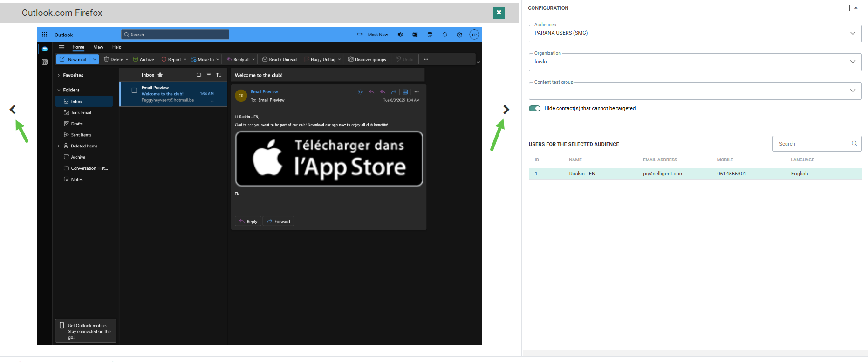Viewport: 868px width, 362px height.
Task: Click the sort arrows icon in Inbox header
Action: pos(219,75)
